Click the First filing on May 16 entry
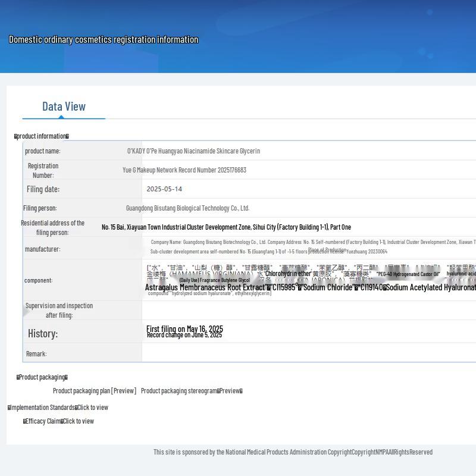The height and width of the screenshot is (476, 476). point(184,328)
